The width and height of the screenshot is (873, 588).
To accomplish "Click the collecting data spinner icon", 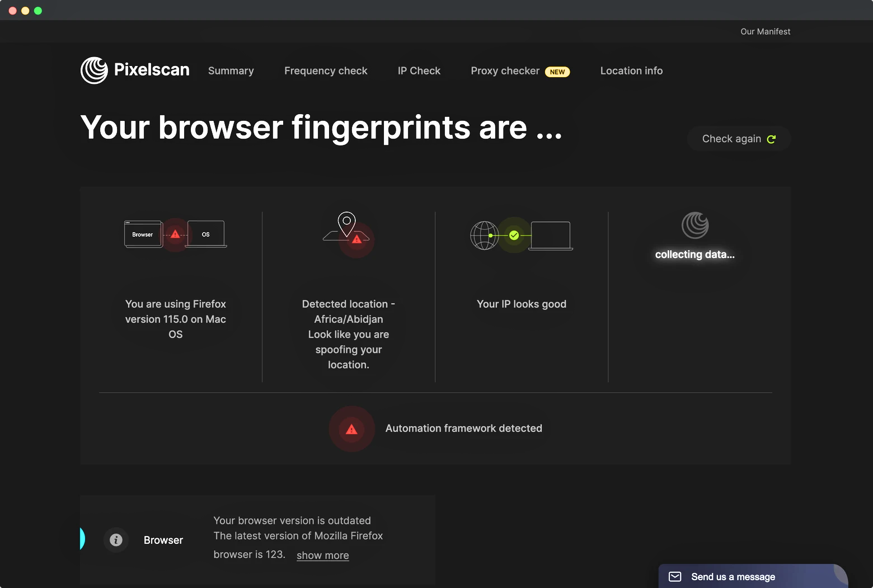I will pos(695,225).
